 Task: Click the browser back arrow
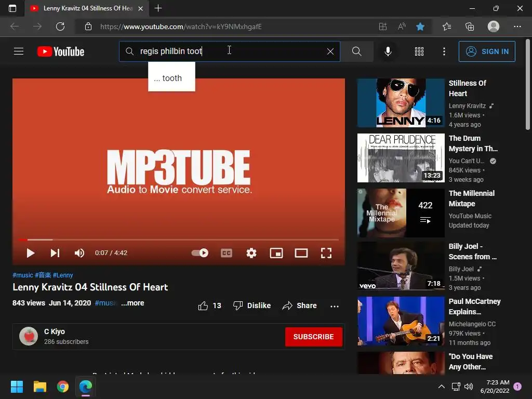tap(15, 26)
